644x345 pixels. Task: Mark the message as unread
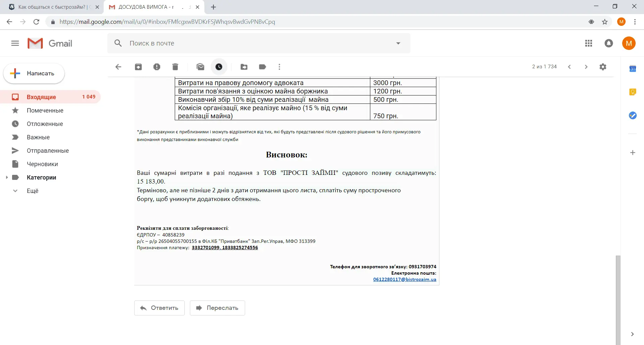tap(200, 67)
